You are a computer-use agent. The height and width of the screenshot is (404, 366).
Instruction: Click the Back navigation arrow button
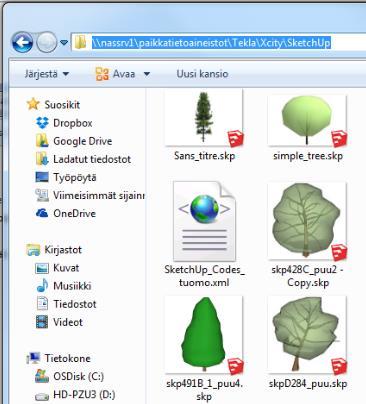click(22, 42)
